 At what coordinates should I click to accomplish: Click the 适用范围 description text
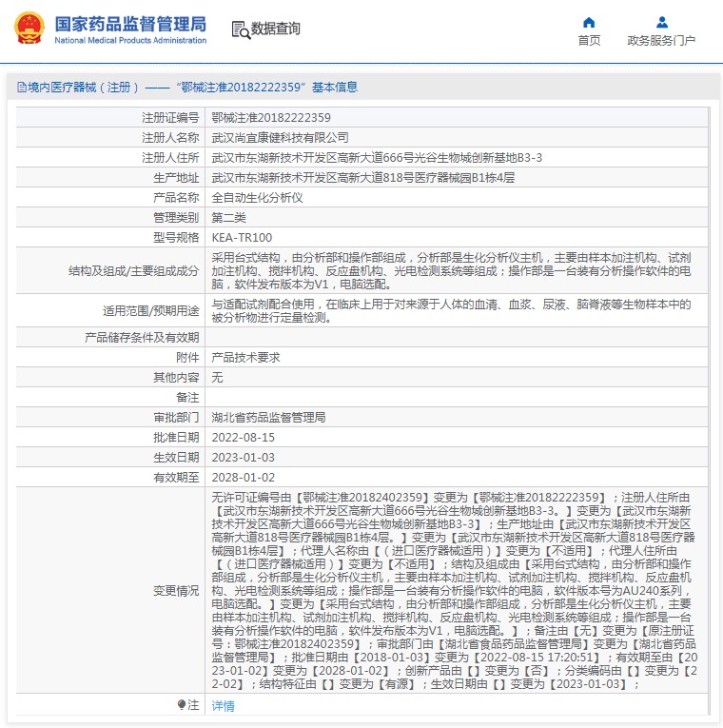(x=452, y=310)
